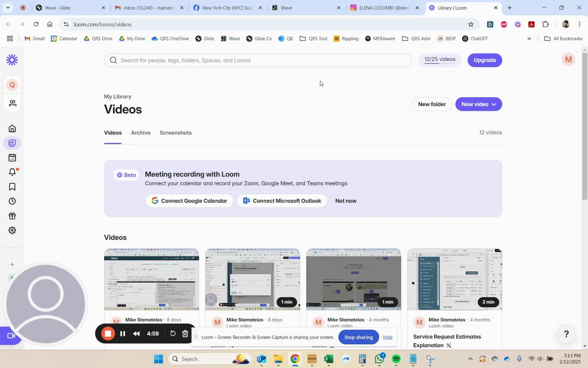
Task: Click the Upgrade button
Action: click(x=485, y=60)
